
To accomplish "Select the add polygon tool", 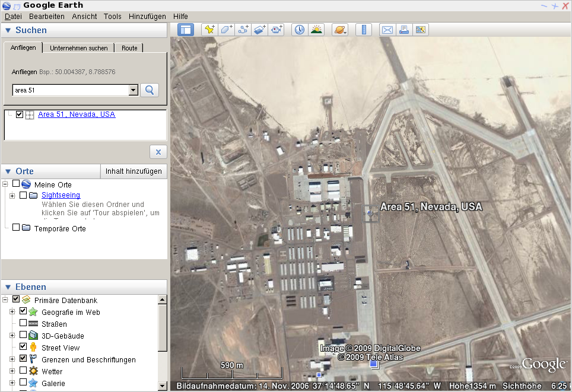I will (227, 30).
